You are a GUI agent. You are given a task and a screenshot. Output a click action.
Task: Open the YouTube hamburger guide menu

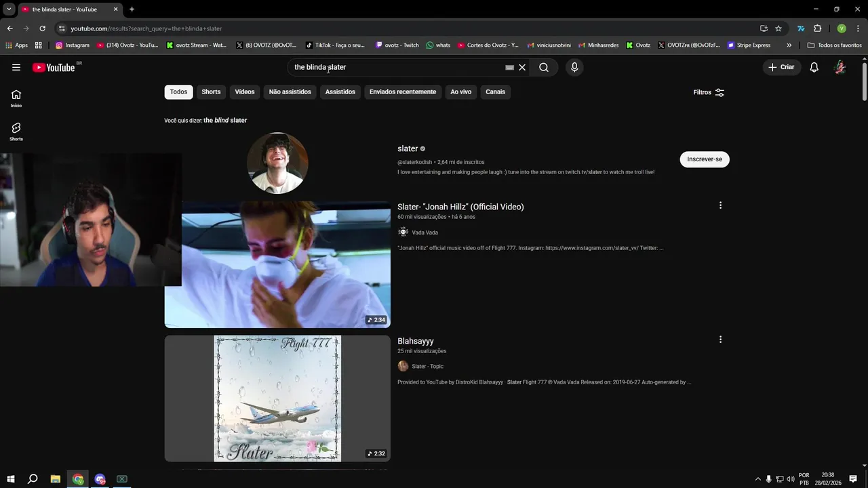coord(16,67)
